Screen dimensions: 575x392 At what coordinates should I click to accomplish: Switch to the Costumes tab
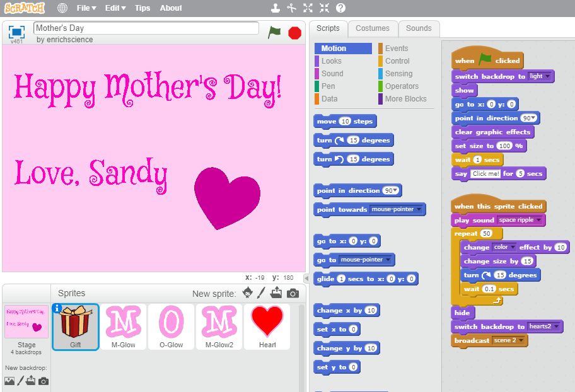pyautogui.click(x=372, y=28)
